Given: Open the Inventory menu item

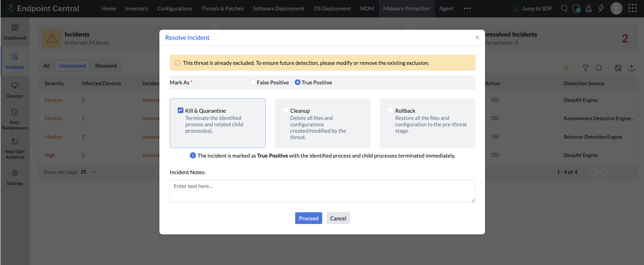Looking at the screenshot, I should coord(136,9).
